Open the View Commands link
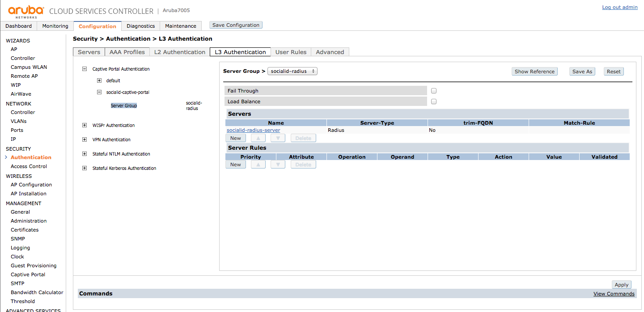This screenshot has width=644, height=312. point(614,294)
